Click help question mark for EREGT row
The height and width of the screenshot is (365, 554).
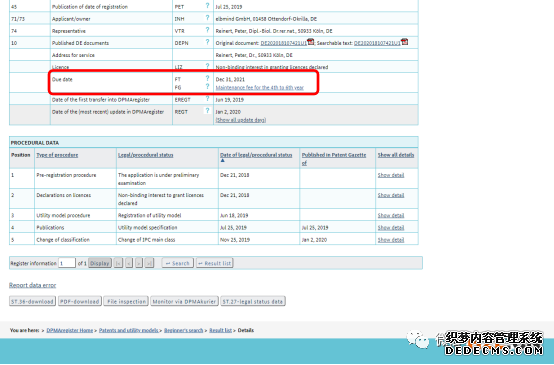[207, 99]
